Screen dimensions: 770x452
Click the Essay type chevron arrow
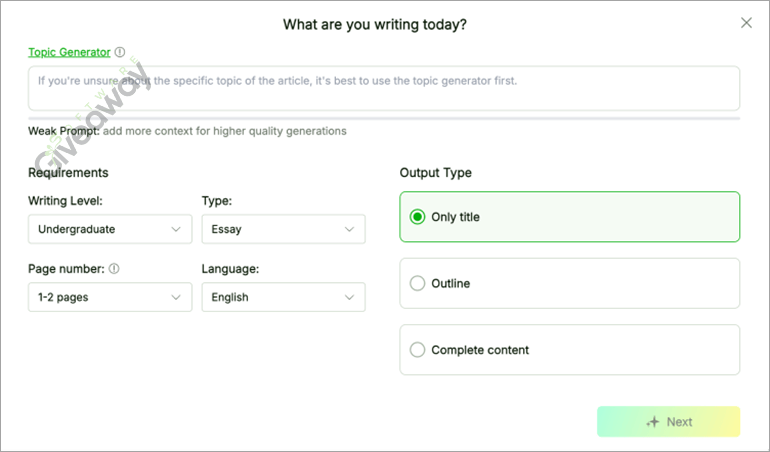[350, 229]
